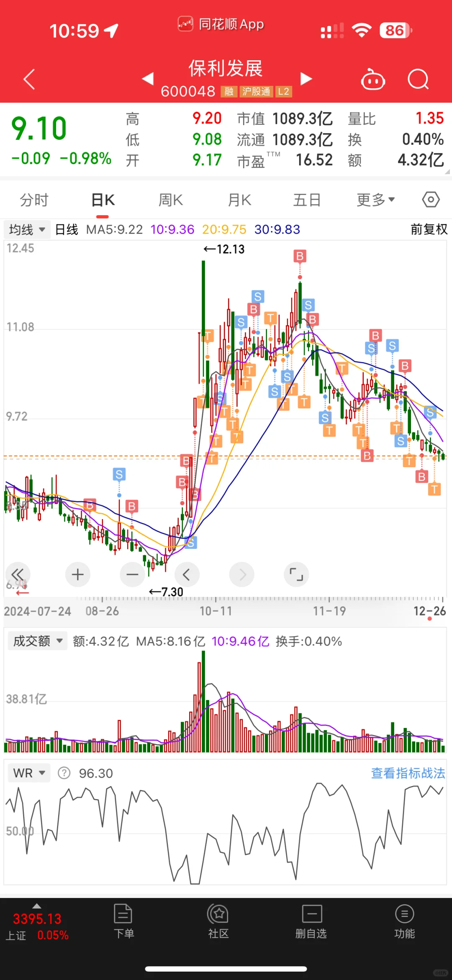This screenshot has width=452, height=980.
Task: Open the 社区 community icon
Action: [218, 922]
